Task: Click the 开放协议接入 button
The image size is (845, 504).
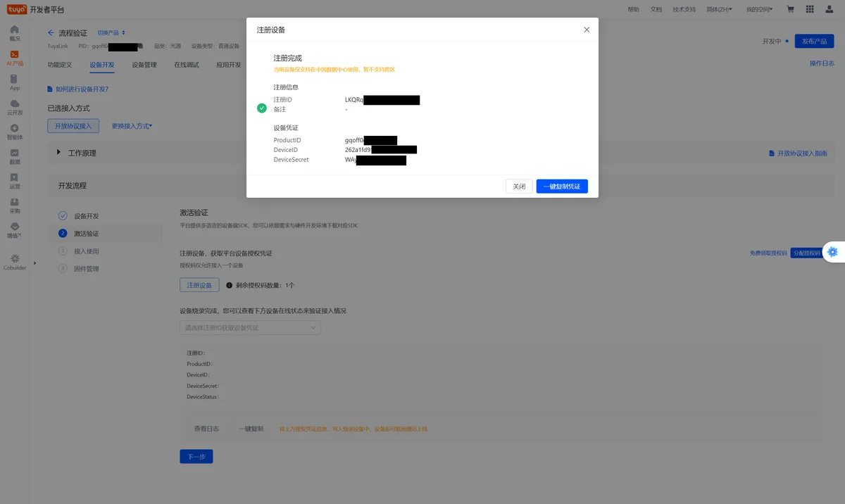Action: pos(73,126)
